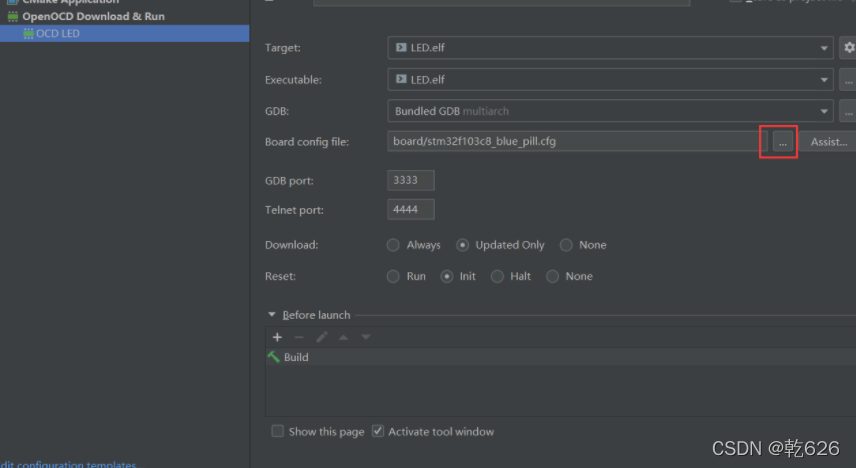This screenshot has height=468, width=856.
Task: Select the Build task in Before launch
Action: pyautogui.click(x=561, y=357)
